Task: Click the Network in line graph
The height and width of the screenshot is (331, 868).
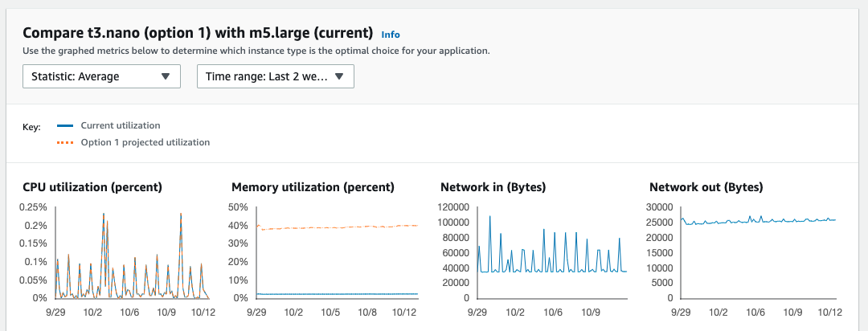Action: pos(552,253)
